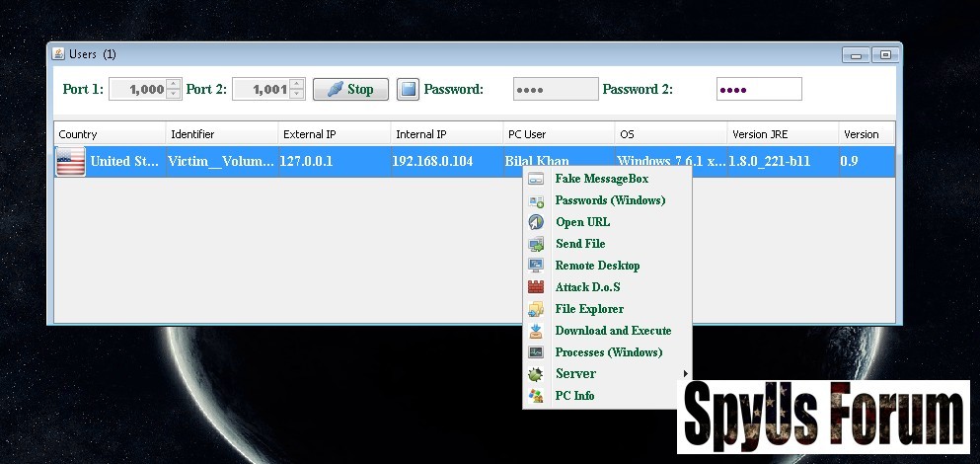Viewport: 980px width, 464px height.
Task: Click the Java icon in the title bar
Action: click(58, 54)
